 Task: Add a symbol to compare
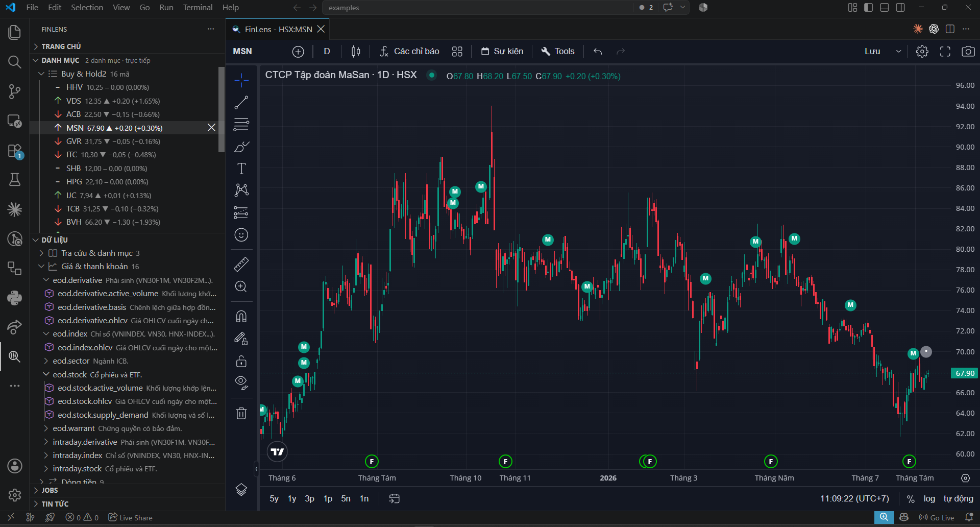click(x=298, y=52)
